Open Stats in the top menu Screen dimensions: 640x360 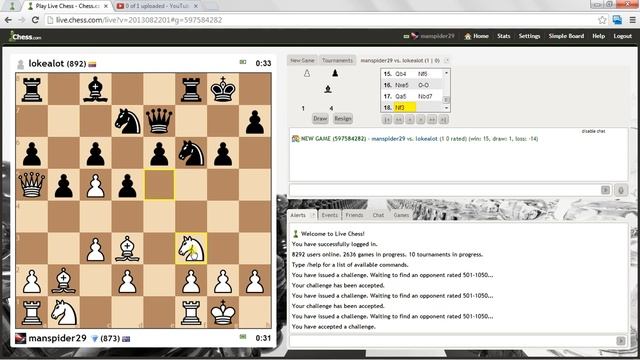pos(504,36)
